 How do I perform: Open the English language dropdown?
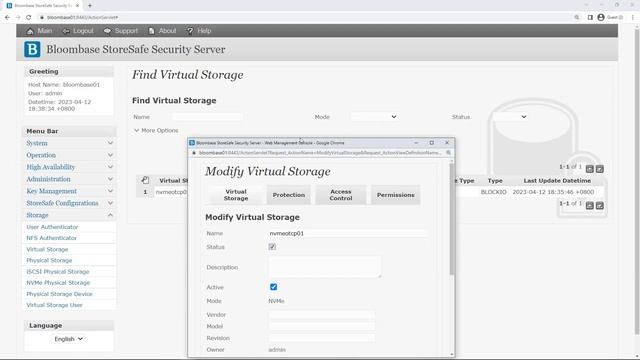point(69,339)
